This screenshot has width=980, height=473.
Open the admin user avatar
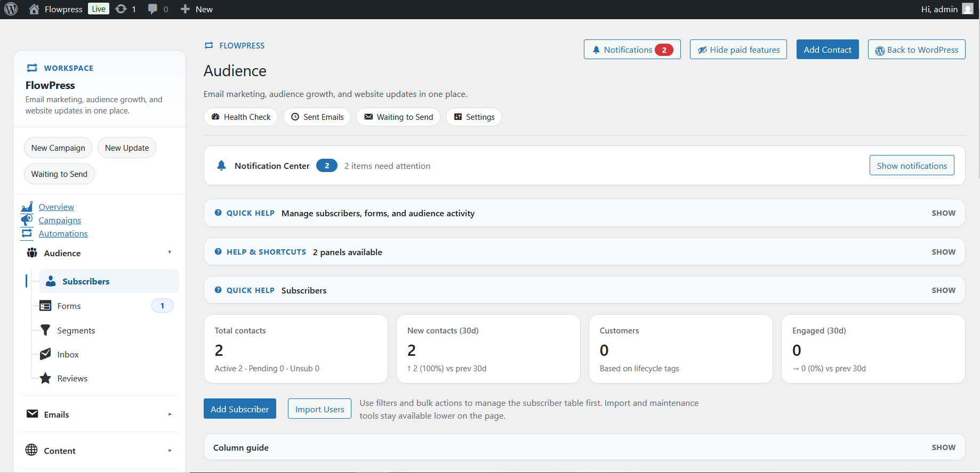(x=967, y=9)
